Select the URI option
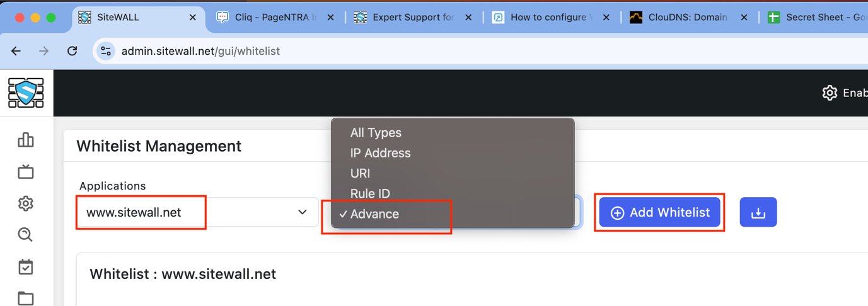868x306 pixels. (360, 173)
